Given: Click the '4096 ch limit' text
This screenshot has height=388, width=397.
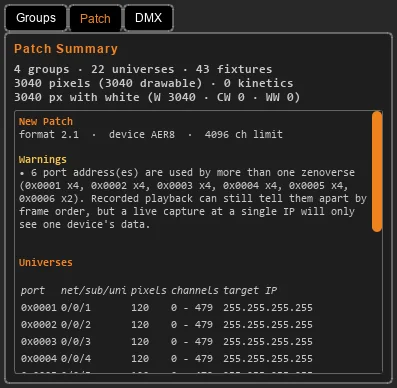Looking at the screenshot, I should [x=244, y=134].
